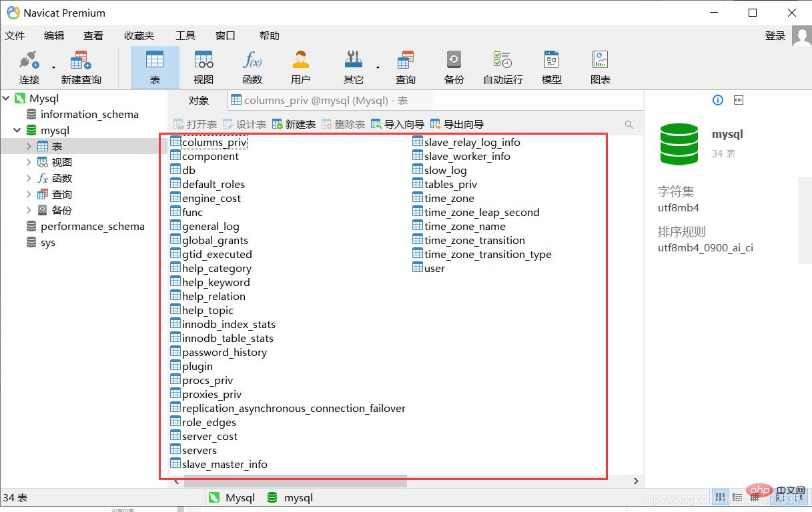Viewport: 812px width, 512px height.
Task: Open the Backup (备份) toolbar icon
Action: [x=454, y=67]
